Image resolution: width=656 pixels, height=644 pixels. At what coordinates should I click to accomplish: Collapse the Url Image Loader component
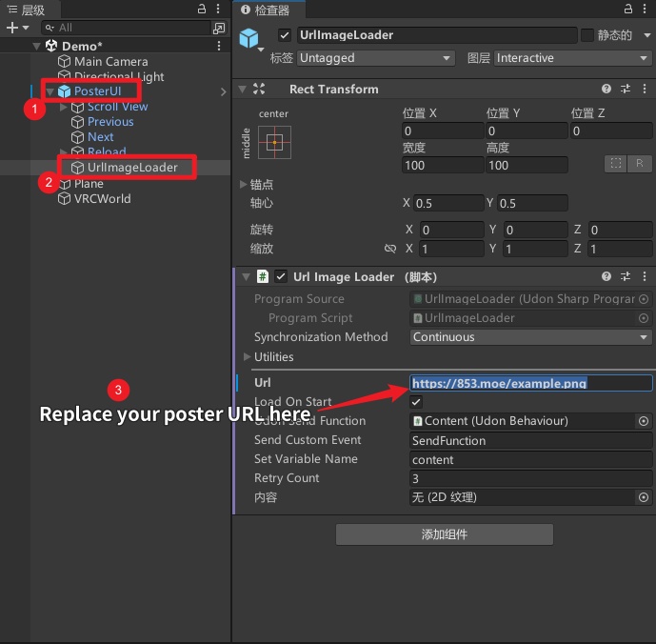pos(246,277)
